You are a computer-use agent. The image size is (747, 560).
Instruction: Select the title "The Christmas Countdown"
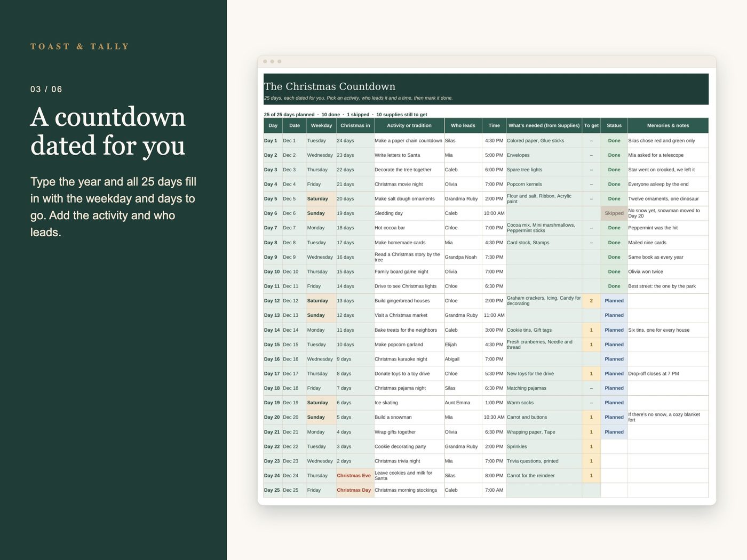330,86
